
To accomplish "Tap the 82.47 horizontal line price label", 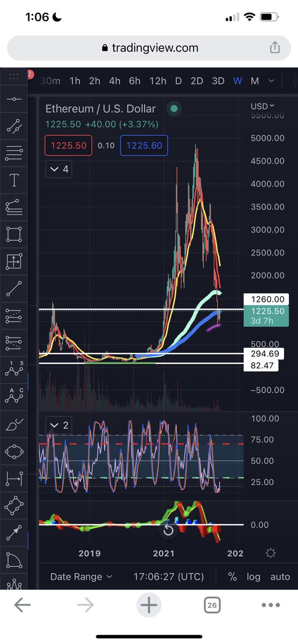I will point(261,365).
